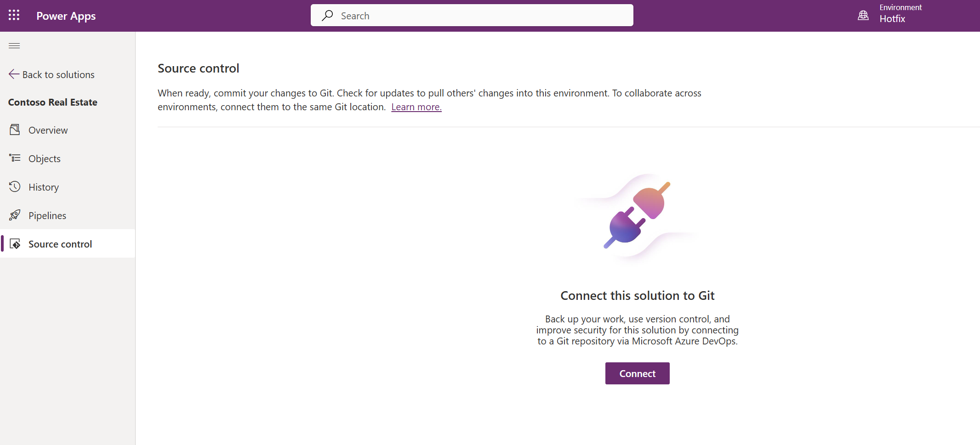The width and height of the screenshot is (980, 445).
Task: Open the app launcher waffle icon
Action: point(14,15)
